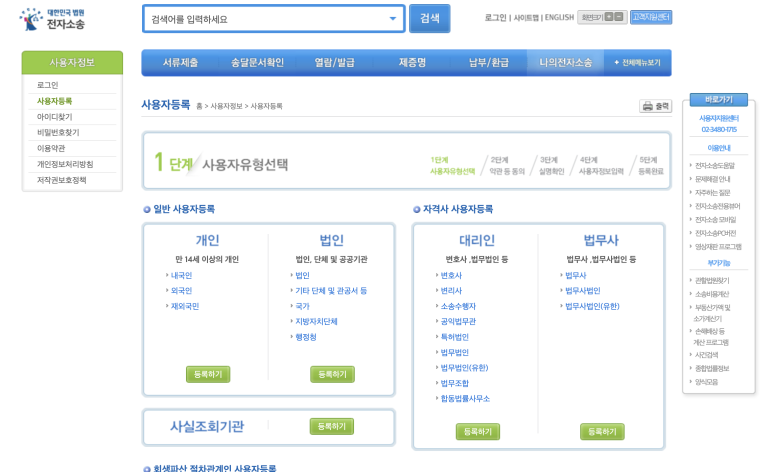
Task: Open 이용약관 in the sidebar
Action: [51, 148]
